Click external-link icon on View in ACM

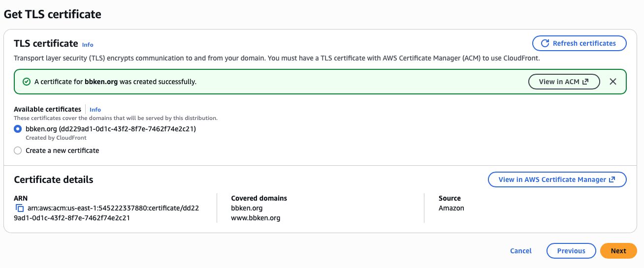click(585, 82)
